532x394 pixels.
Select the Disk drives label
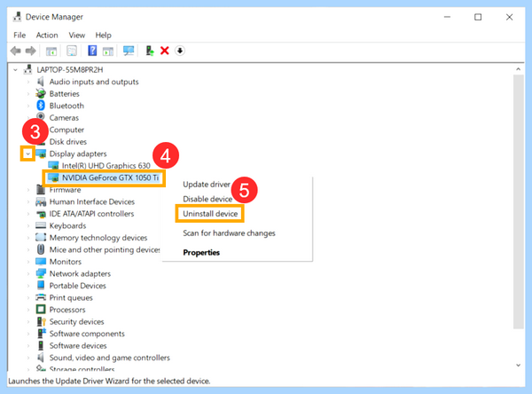tap(68, 142)
